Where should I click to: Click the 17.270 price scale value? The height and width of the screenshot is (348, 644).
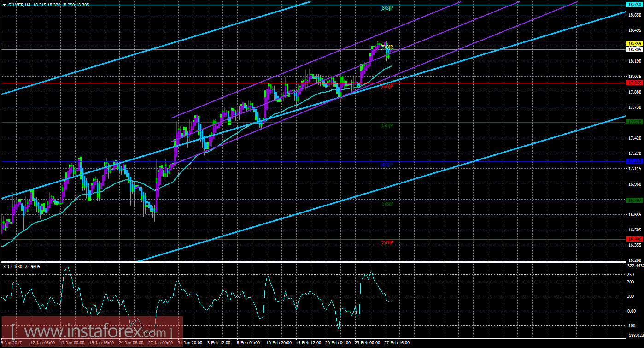click(634, 153)
